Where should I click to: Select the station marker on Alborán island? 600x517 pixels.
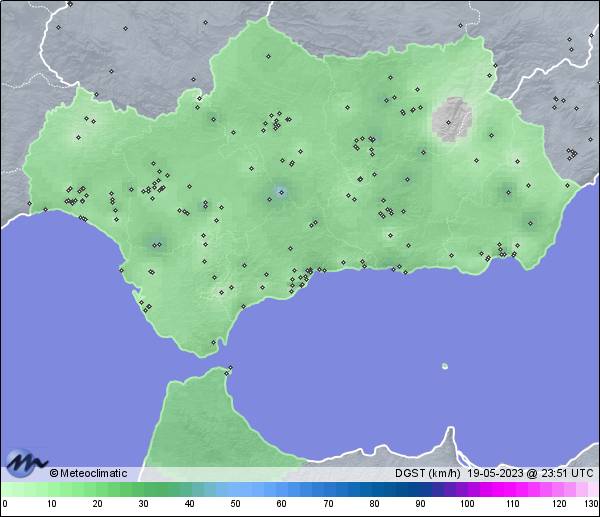pyautogui.click(x=445, y=366)
